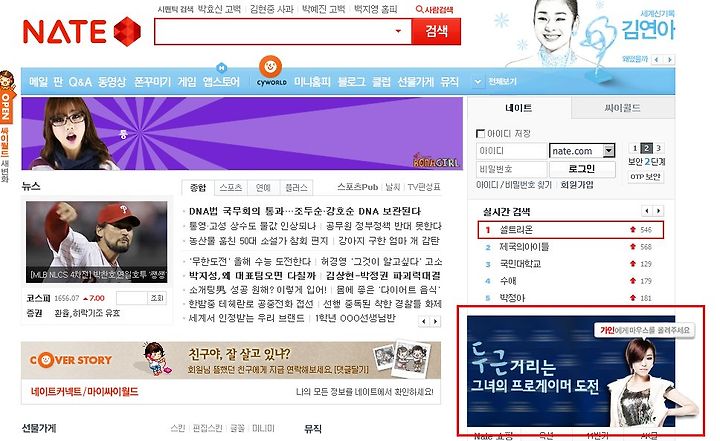Switch to the 네이트 login tab

(x=519, y=108)
